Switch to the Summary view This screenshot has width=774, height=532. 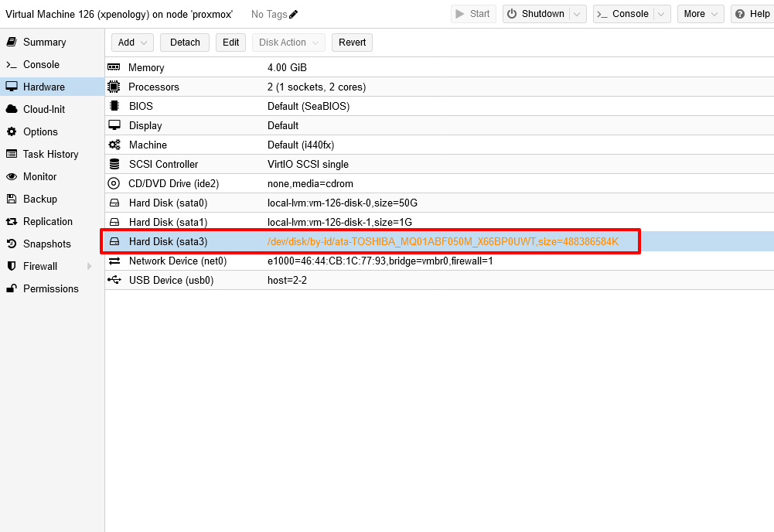coord(44,42)
